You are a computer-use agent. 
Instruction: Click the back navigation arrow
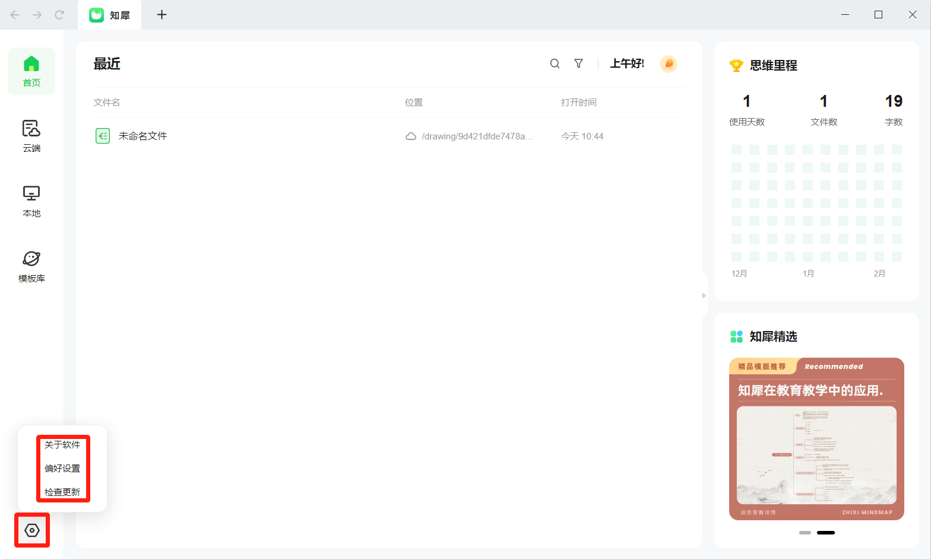click(x=15, y=15)
